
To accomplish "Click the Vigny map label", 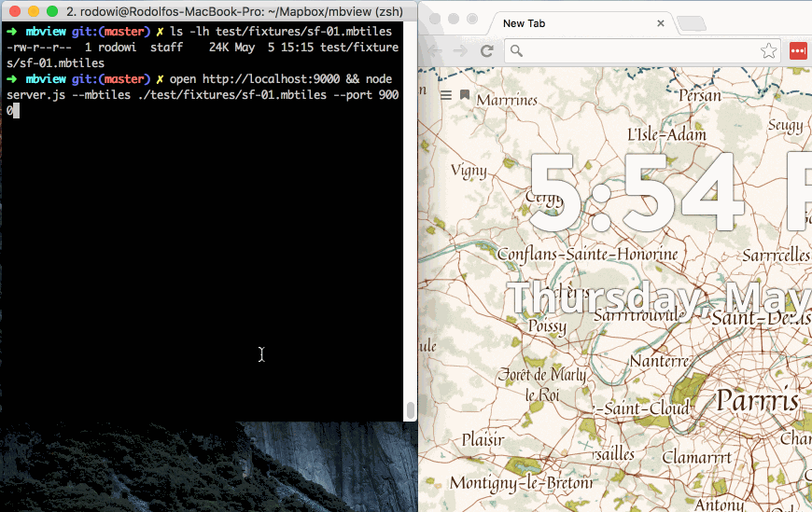I will click(x=469, y=171).
